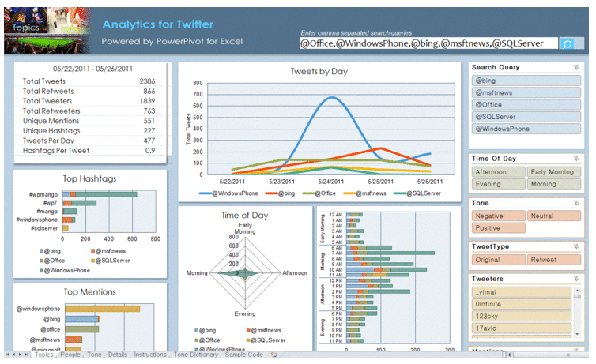Click the tab bar split handle
Image resolution: width=596 pixels, height=364 pixels.
coord(504,355)
